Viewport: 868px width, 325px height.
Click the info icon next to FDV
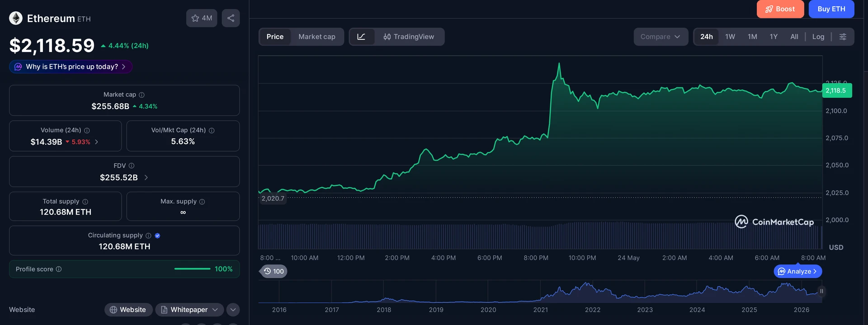132,166
